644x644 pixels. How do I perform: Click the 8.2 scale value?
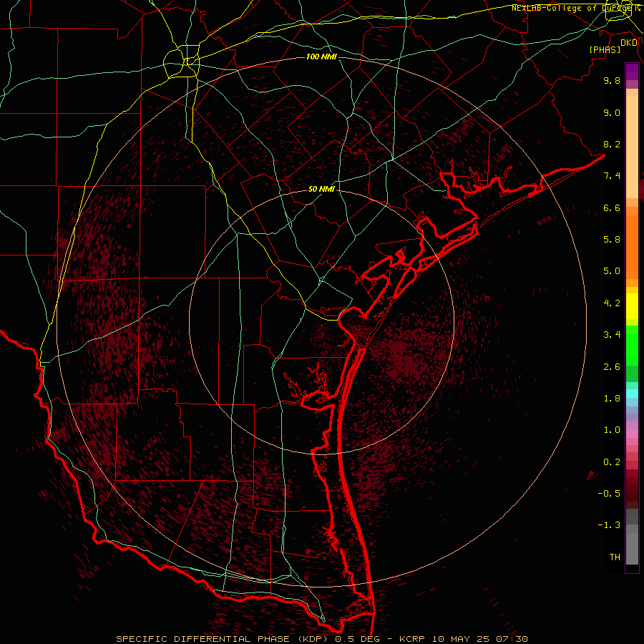coord(612,144)
